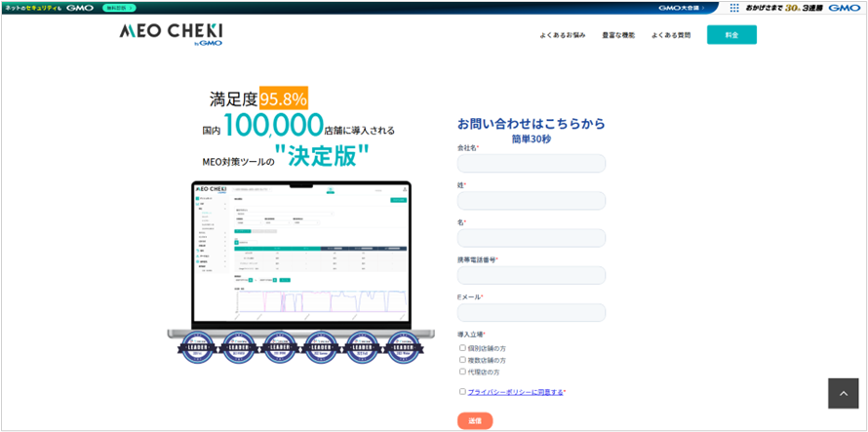Focus the 名 input field
Viewport: 868px width, 432px height.
pos(532,238)
